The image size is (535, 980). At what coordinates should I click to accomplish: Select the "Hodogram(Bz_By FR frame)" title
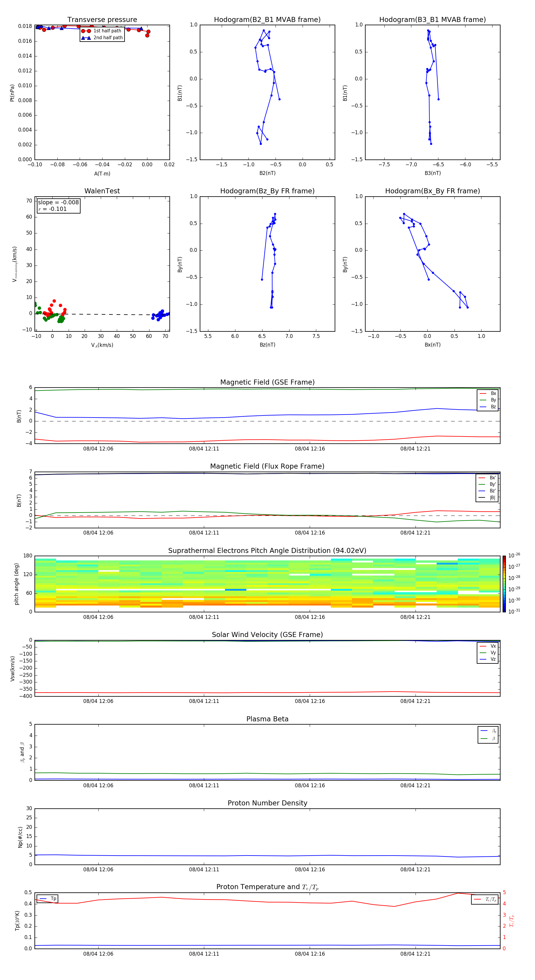point(267,191)
